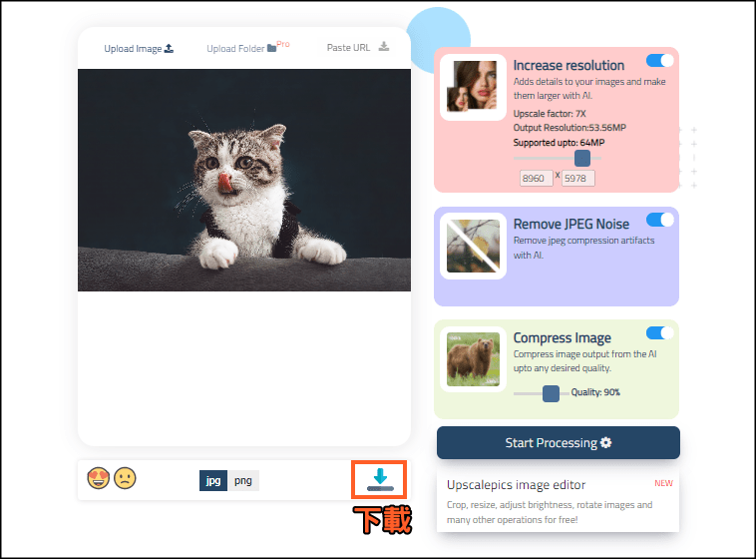The width and height of the screenshot is (756, 559).
Task: Click the Start Processing button
Action: (559, 442)
